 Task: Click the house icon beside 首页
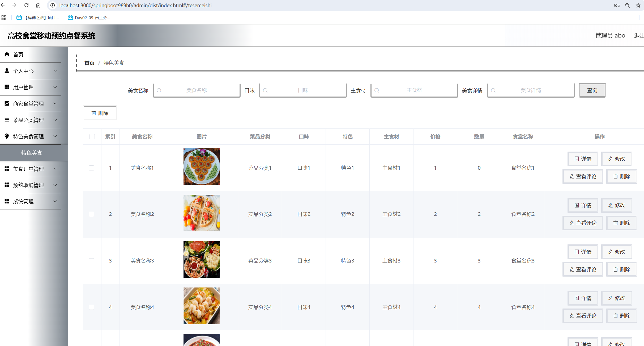pyautogui.click(x=7, y=54)
